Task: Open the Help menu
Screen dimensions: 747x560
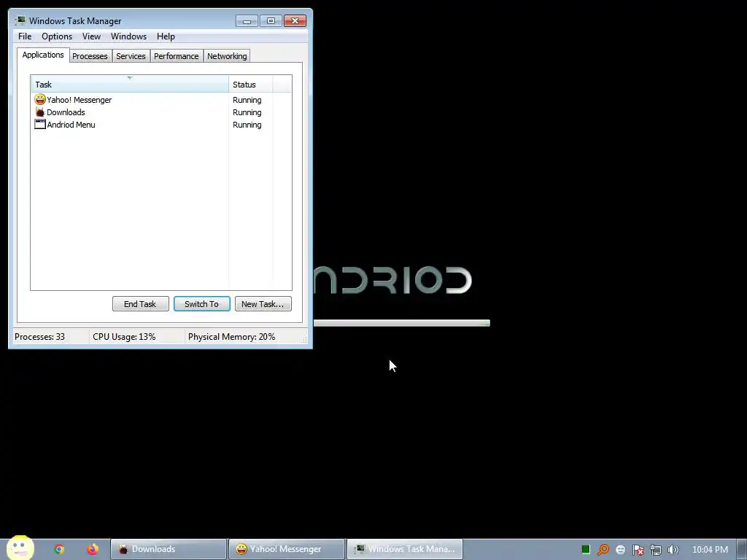Action: (166, 36)
